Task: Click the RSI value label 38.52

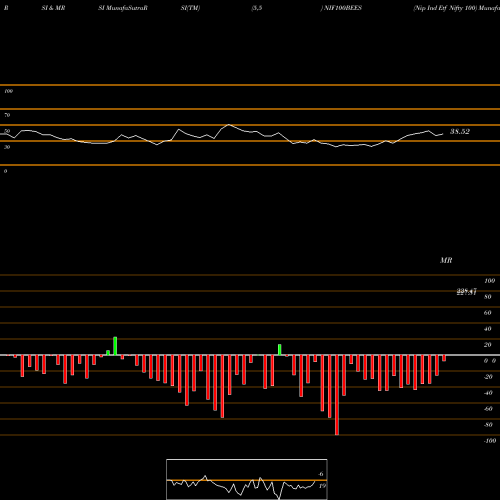Action: (460, 132)
